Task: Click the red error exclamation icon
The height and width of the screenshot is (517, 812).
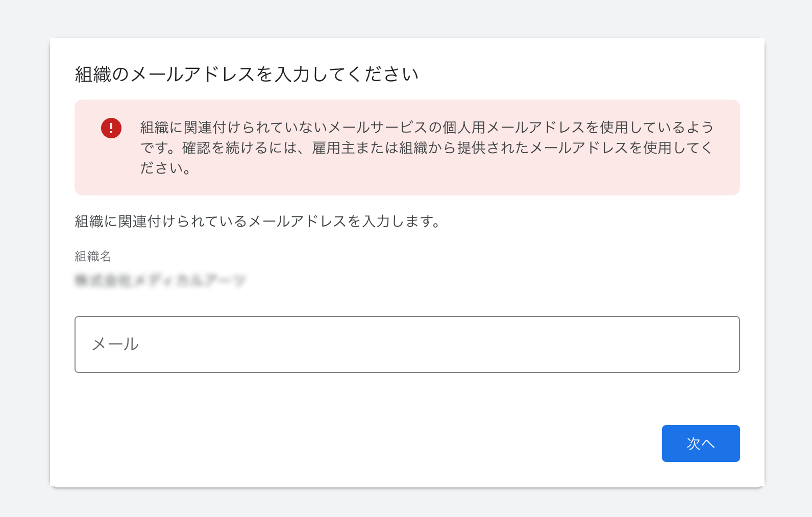Action: (111, 128)
